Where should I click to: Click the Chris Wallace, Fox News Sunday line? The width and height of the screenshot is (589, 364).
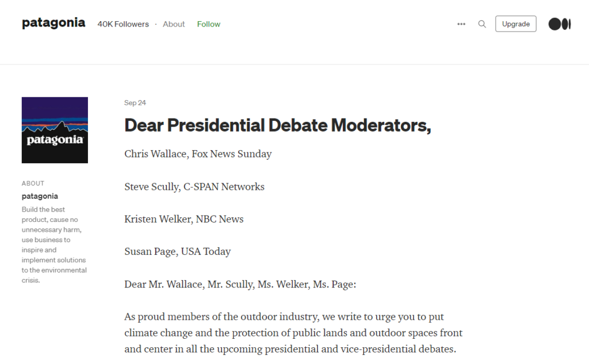(x=198, y=154)
